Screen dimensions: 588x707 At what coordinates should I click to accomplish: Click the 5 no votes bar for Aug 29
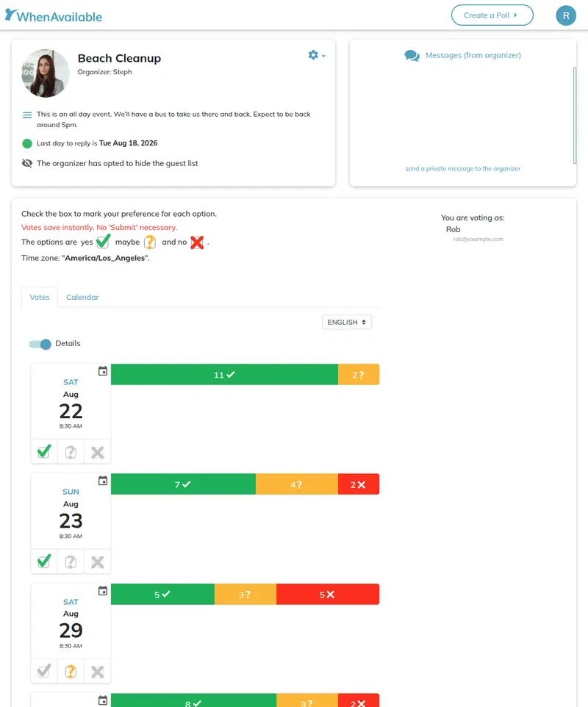(x=328, y=595)
